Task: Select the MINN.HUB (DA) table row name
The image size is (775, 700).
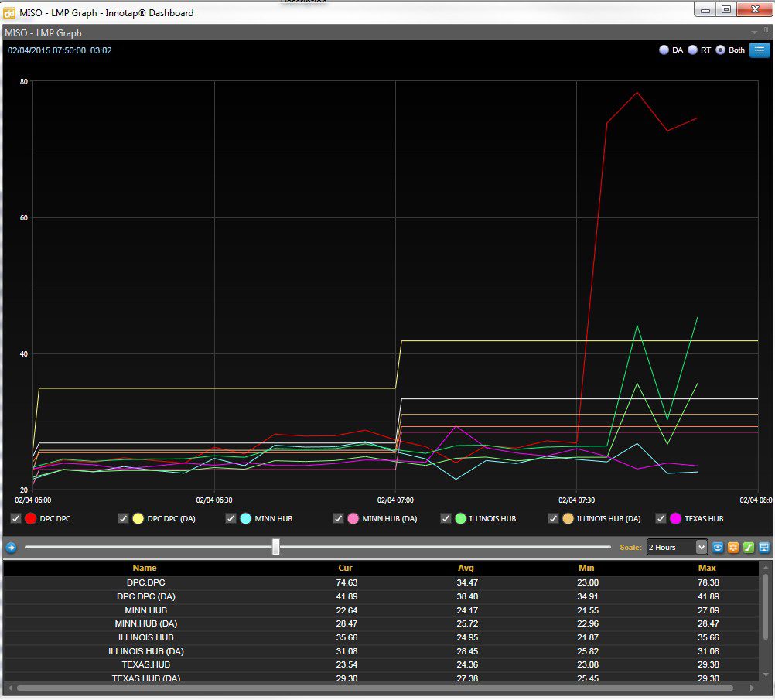Action: (146, 623)
